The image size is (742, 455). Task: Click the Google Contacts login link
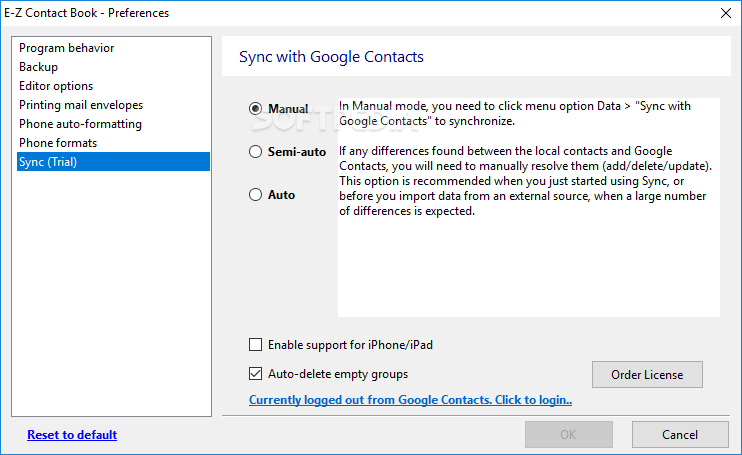point(410,400)
